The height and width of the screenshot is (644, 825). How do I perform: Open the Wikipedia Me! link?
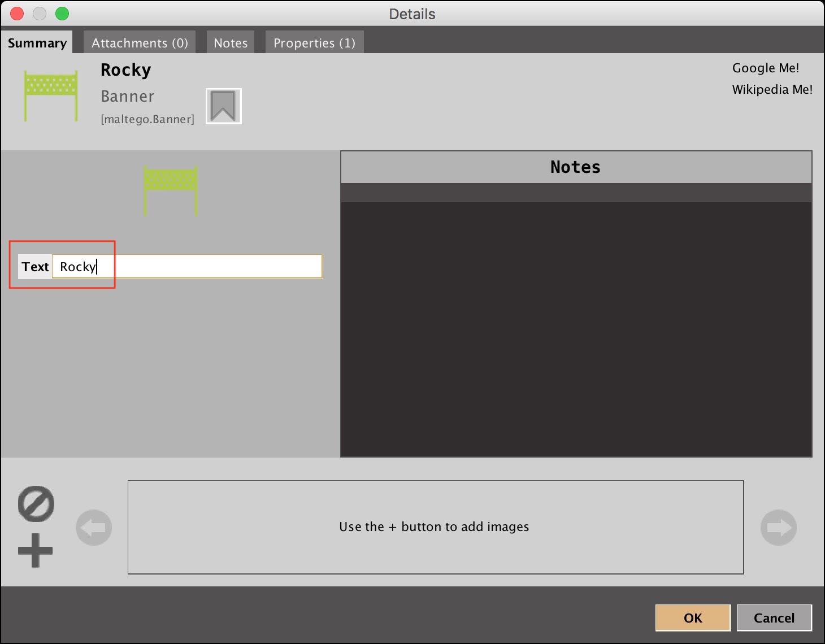(x=772, y=89)
